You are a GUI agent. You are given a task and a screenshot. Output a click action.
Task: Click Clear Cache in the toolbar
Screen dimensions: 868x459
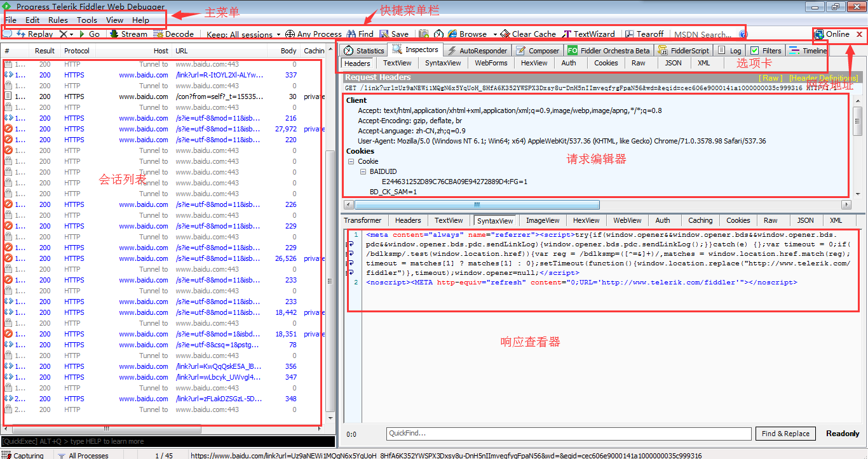(528, 34)
